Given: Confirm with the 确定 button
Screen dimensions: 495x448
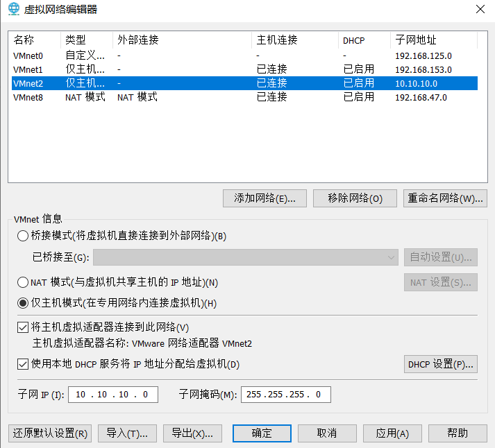Looking at the screenshot, I should [262, 433].
